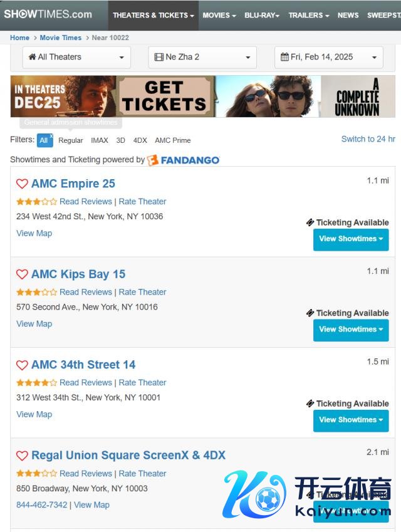Viewport: 401px width, 532px height.
Task: Open Theaters & Tickets menu
Action: tap(154, 15)
